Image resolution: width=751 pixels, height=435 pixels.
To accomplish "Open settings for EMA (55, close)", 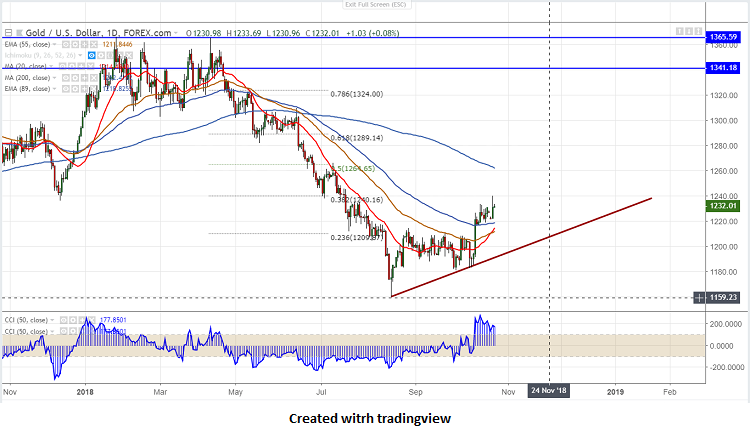I will pyautogui.click(x=75, y=45).
